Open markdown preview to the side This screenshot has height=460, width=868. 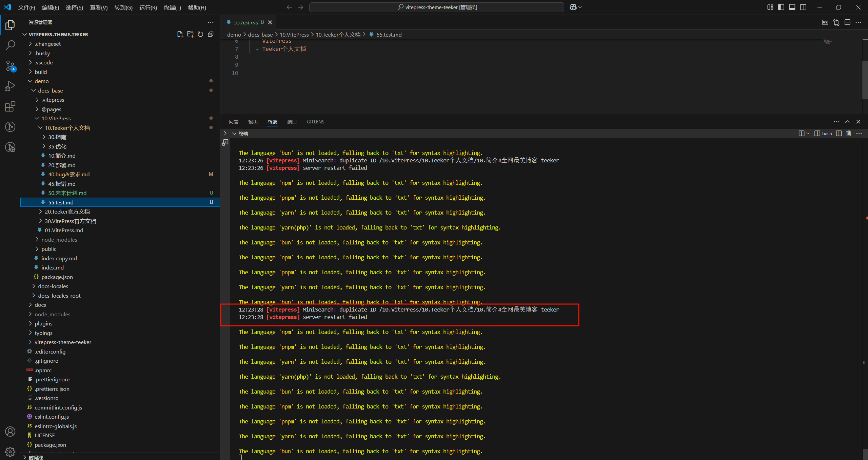[x=825, y=22]
